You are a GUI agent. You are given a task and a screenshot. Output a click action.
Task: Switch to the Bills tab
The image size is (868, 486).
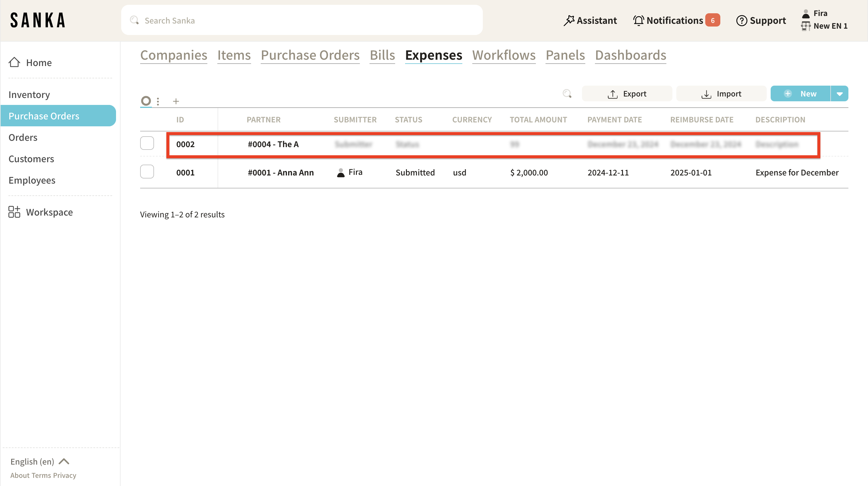[382, 55]
